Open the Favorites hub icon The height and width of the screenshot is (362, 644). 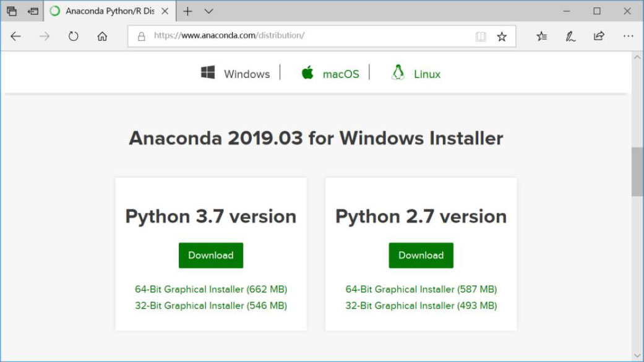pyautogui.click(x=541, y=37)
